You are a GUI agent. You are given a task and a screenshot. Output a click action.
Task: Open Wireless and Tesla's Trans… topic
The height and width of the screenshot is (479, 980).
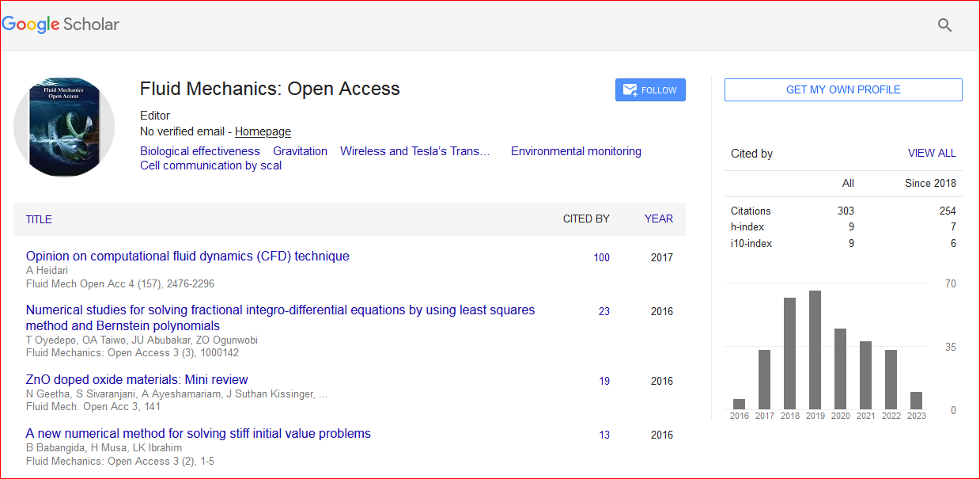click(x=415, y=151)
